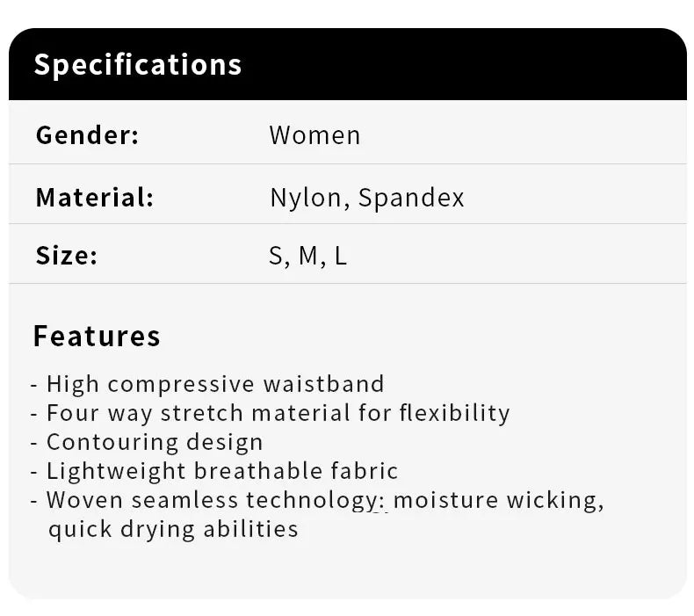Viewport: 694px width, 616px height.
Task: Click the Contouring design feature
Action: pyautogui.click(x=155, y=442)
